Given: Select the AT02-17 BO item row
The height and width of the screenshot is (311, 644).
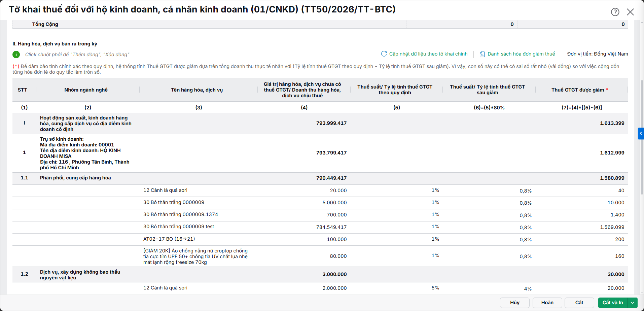Looking at the screenshot, I should 320,239.
